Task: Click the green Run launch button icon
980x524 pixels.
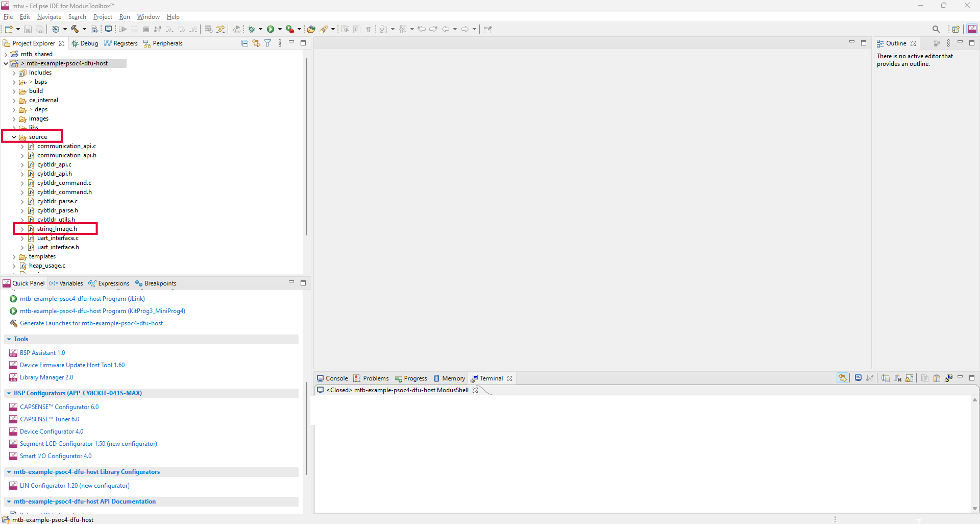Action: pyautogui.click(x=270, y=29)
